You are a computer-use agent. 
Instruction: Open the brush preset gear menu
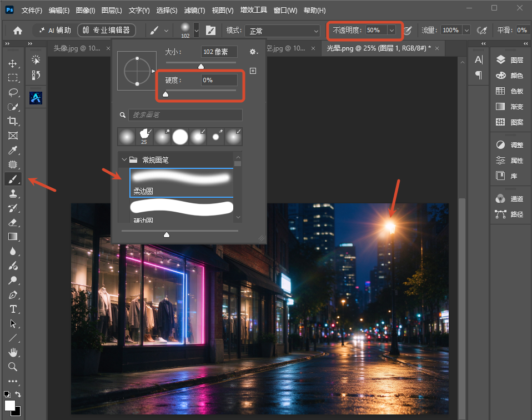pos(253,52)
